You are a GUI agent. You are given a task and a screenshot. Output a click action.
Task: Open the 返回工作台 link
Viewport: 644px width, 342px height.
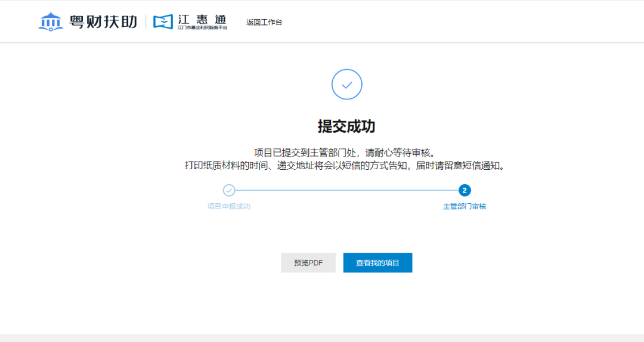pos(264,22)
